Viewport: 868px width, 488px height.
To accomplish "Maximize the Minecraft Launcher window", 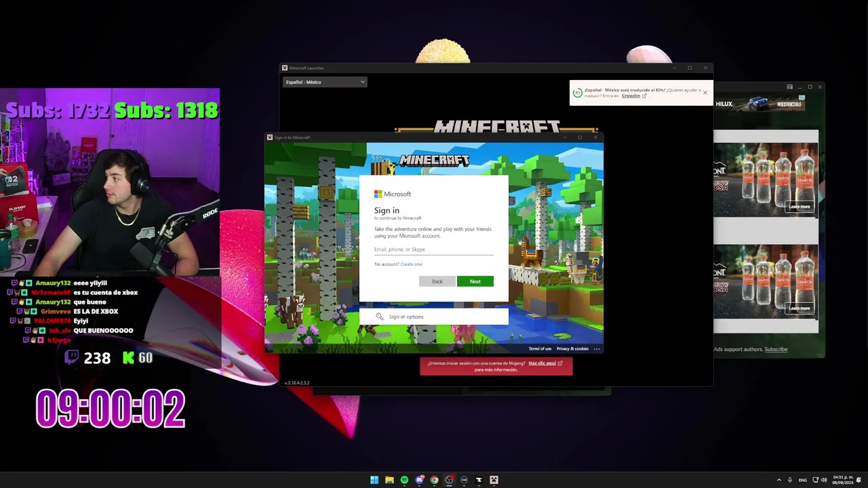I will tap(690, 68).
